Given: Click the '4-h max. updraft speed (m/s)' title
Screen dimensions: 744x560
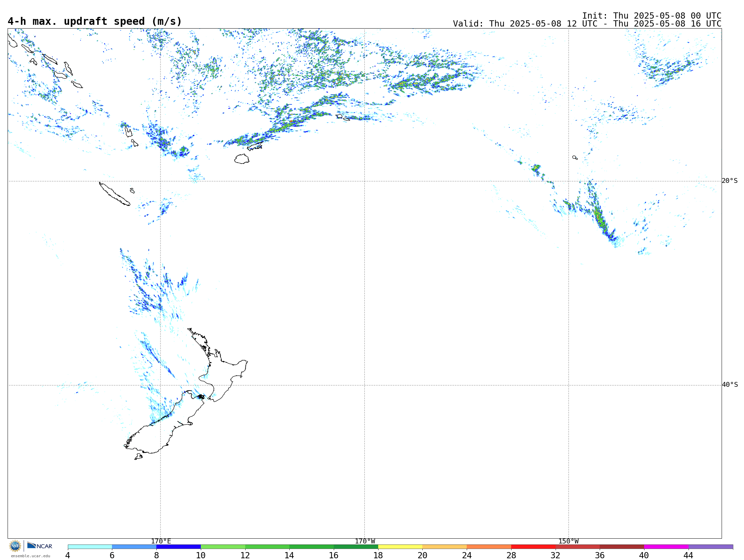Looking at the screenshot, I should pyautogui.click(x=95, y=22).
